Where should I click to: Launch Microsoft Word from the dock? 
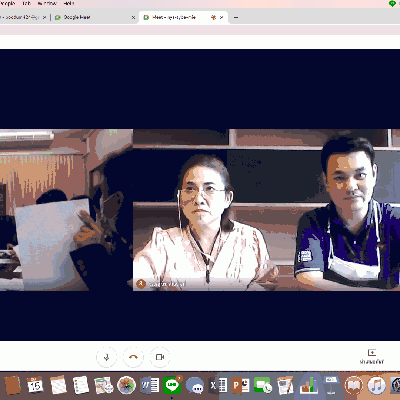click(x=150, y=386)
